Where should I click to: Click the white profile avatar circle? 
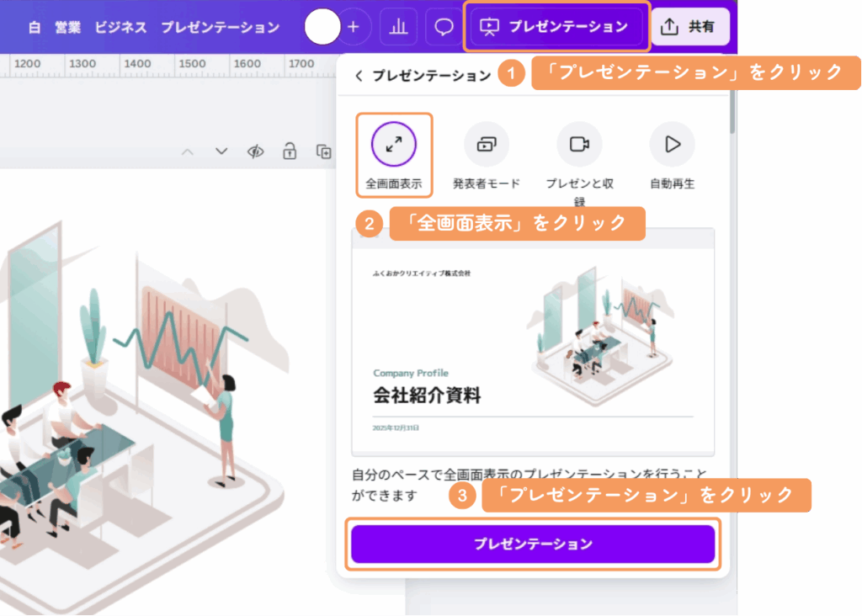point(322,27)
